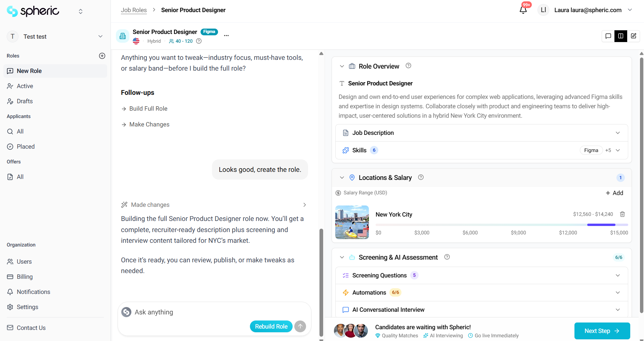Screen dimensions: 644x341
Task: Click the Next Step button
Action: (x=602, y=331)
